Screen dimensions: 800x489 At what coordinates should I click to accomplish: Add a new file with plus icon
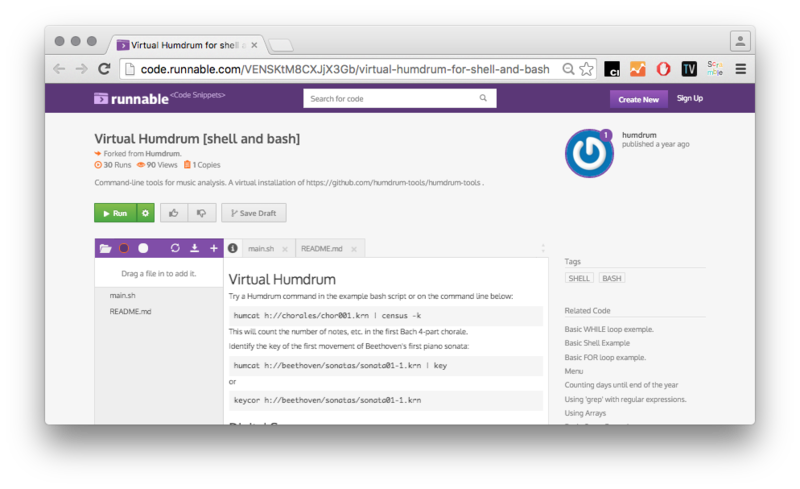coord(214,248)
